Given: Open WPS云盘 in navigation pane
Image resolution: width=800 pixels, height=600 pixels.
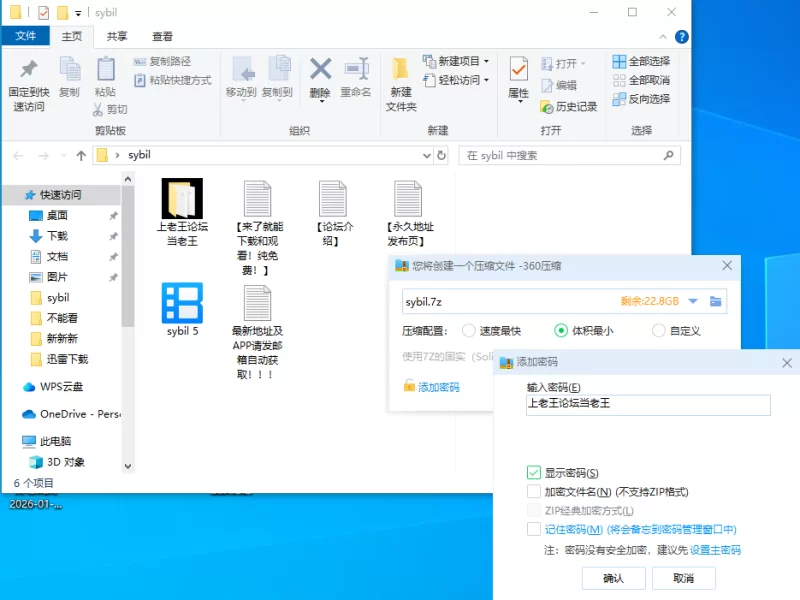Looking at the screenshot, I should click(x=61, y=387).
